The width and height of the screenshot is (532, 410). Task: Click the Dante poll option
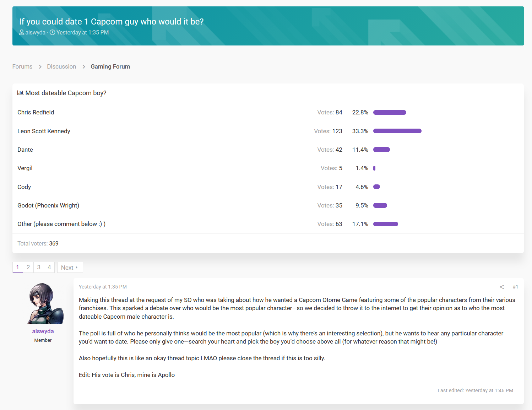[25, 150]
